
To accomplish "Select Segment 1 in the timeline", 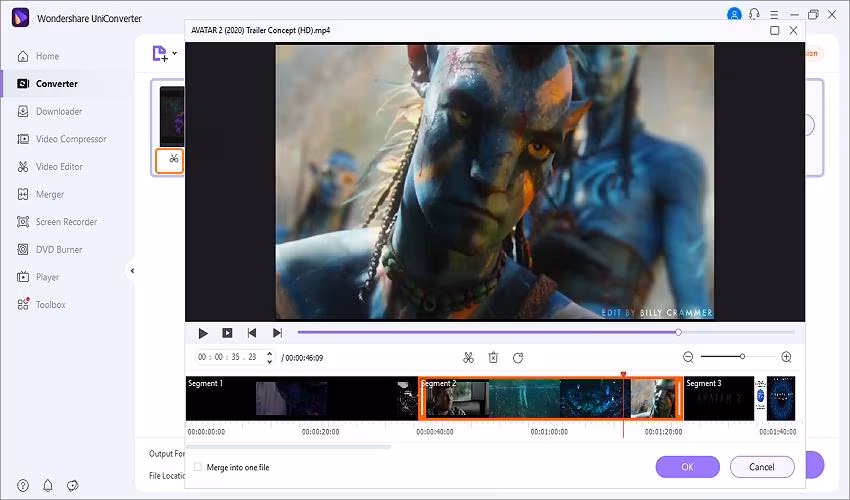I will click(x=301, y=399).
